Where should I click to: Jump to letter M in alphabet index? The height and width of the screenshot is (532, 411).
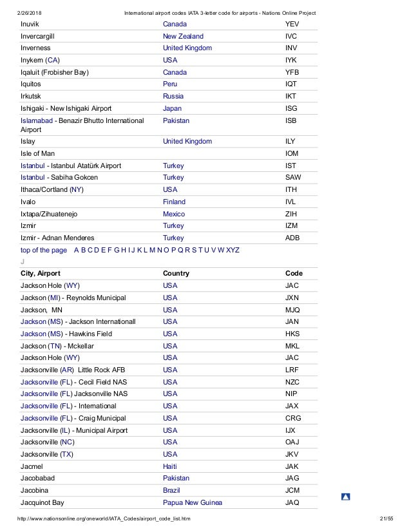tap(152, 250)
